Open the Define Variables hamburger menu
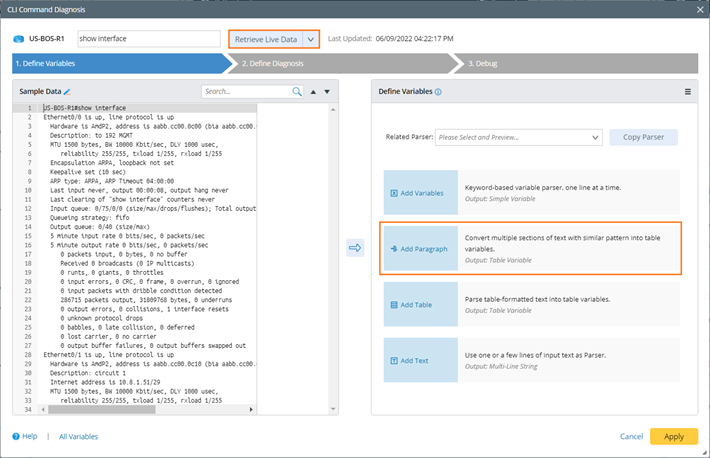The image size is (710, 458). click(x=687, y=92)
